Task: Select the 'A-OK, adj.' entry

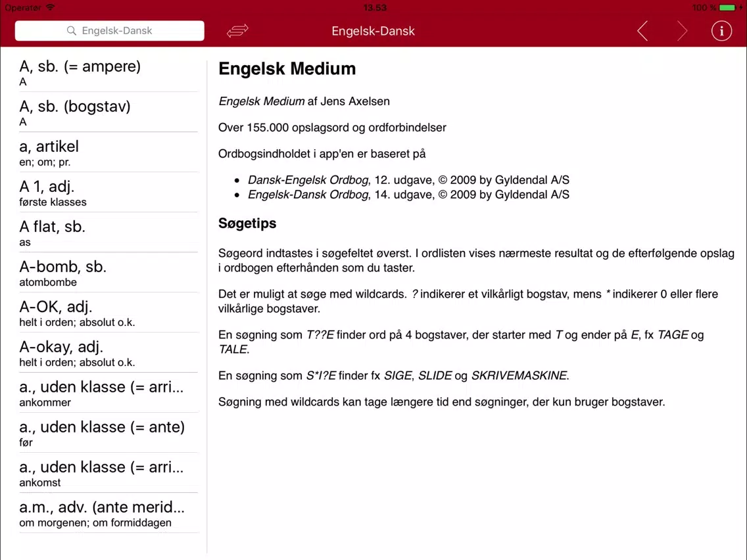Action: (108, 312)
